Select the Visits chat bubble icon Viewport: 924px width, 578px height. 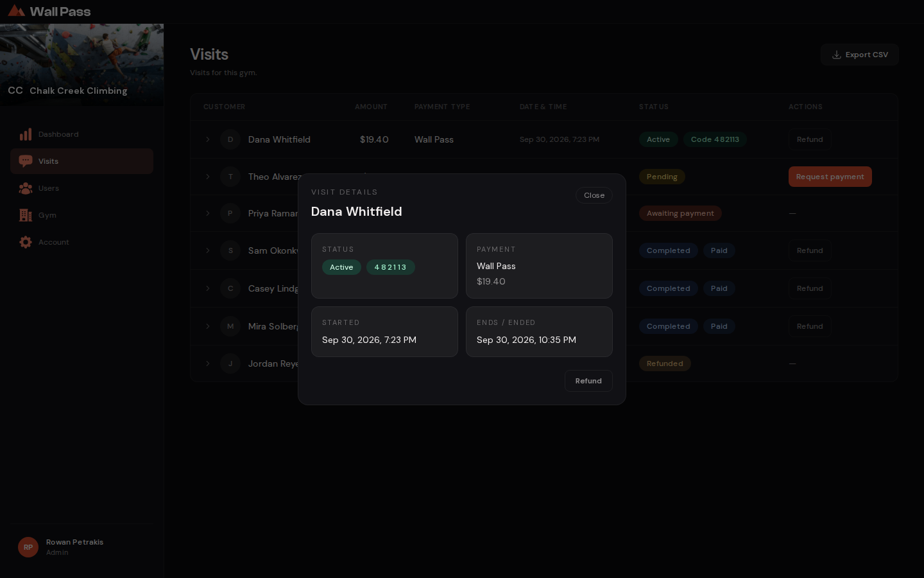click(x=26, y=161)
